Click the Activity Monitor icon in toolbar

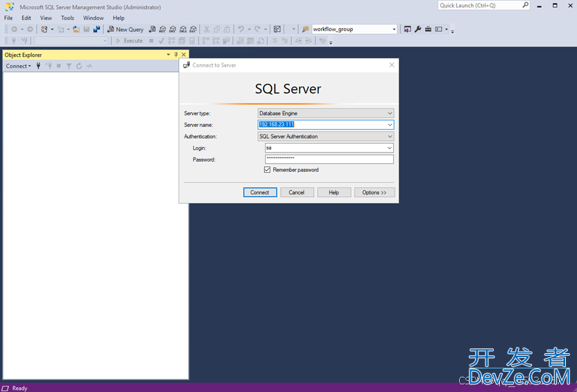tap(277, 29)
